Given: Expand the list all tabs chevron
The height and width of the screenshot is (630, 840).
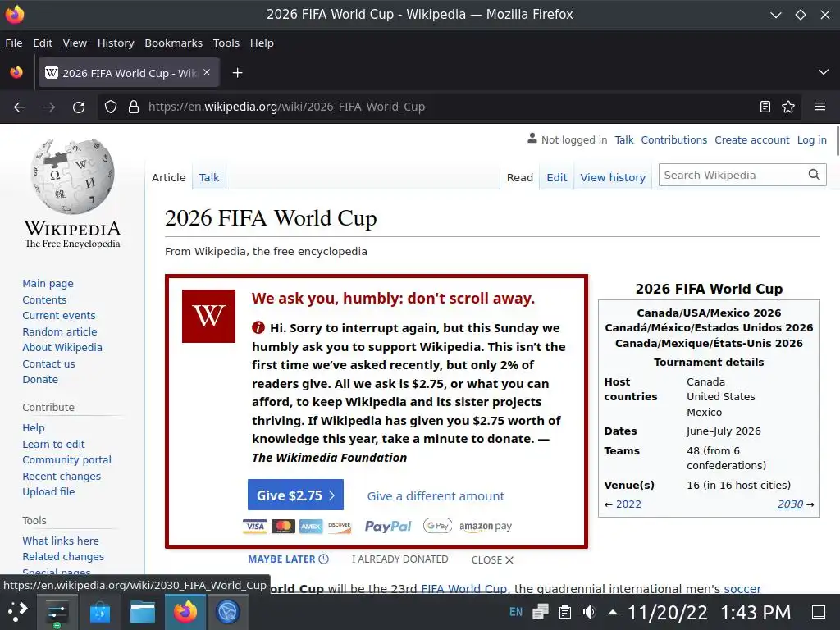Looking at the screenshot, I should click(824, 72).
